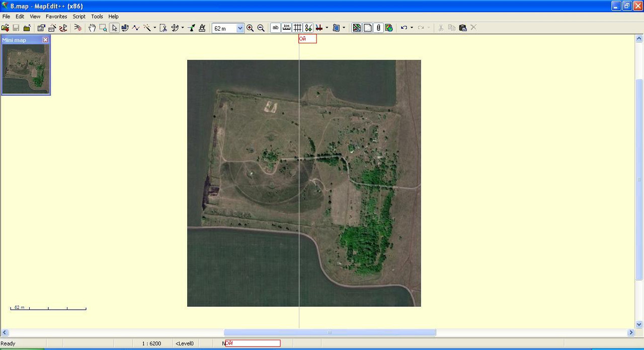Choose the arrow pointer select tool
The height and width of the screenshot is (350, 644).
click(x=115, y=28)
